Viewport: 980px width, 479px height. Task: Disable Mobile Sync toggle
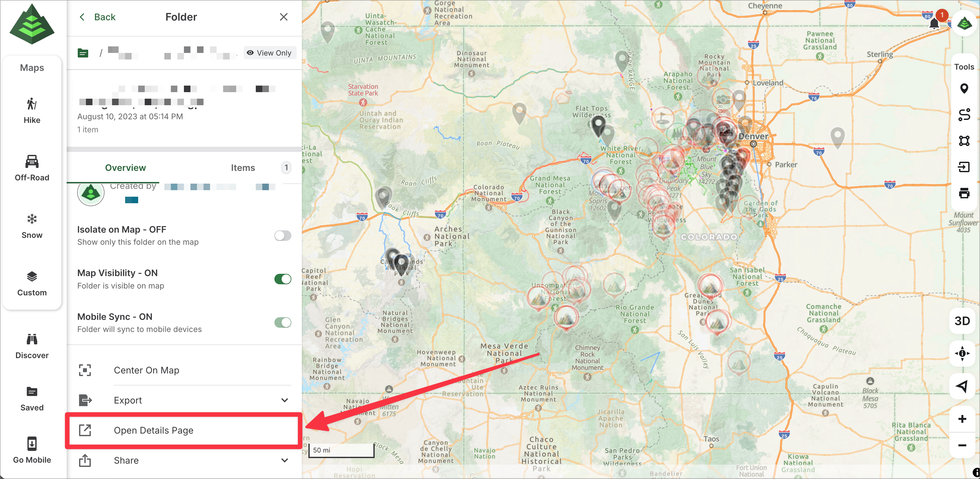click(283, 322)
